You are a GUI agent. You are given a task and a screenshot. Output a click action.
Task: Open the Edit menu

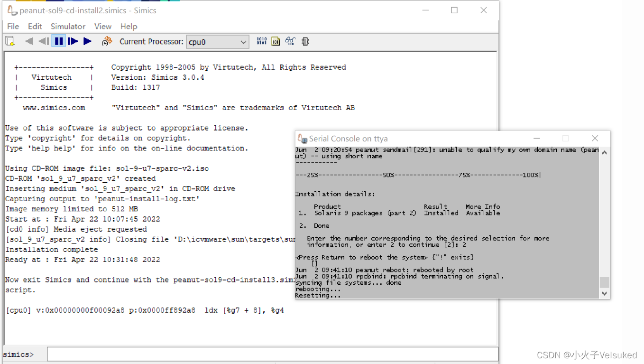pyautogui.click(x=35, y=26)
